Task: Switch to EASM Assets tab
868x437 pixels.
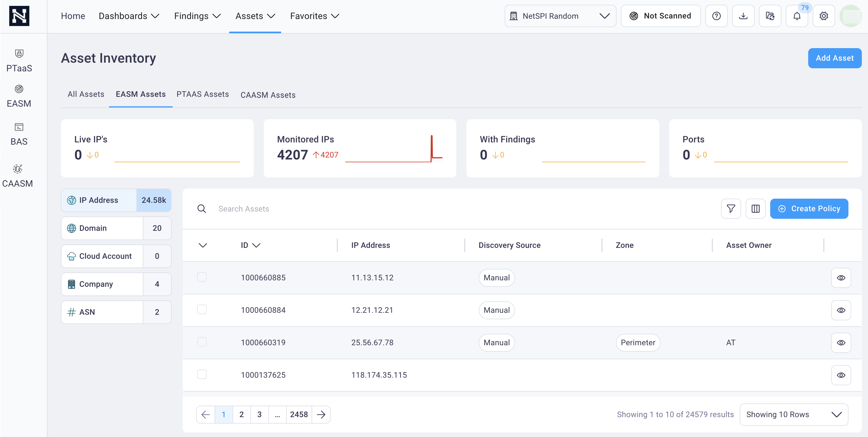Action: coord(141,94)
